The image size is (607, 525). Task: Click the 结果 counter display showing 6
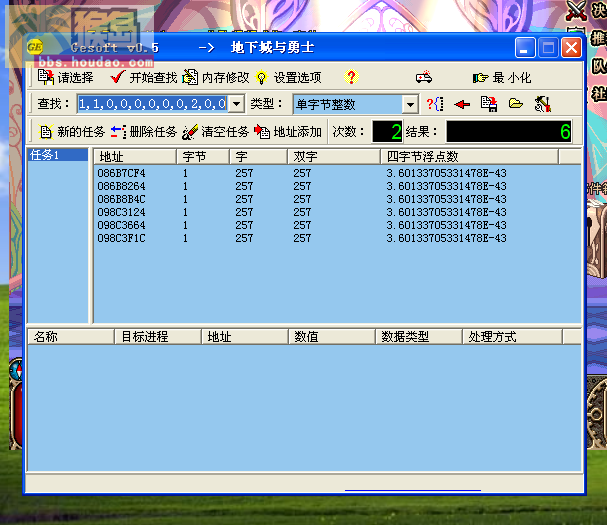pyautogui.click(x=509, y=132)
